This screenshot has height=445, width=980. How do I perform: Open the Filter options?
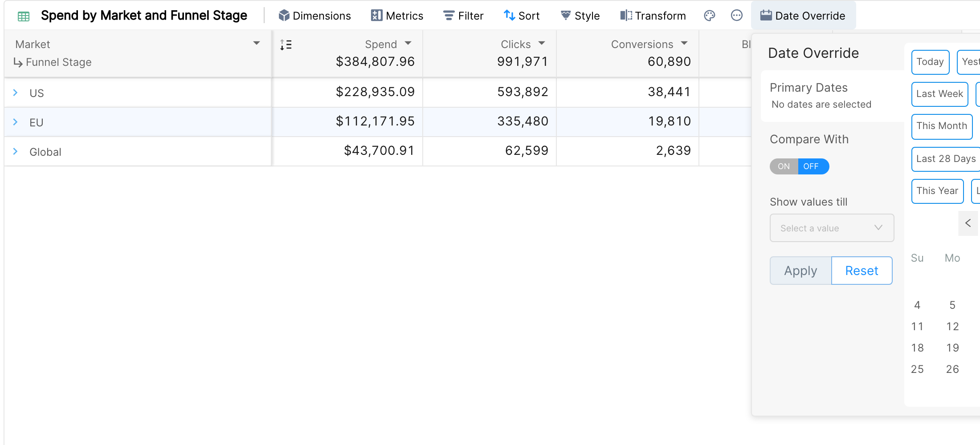pyautogui.click(x=463, y=16)
